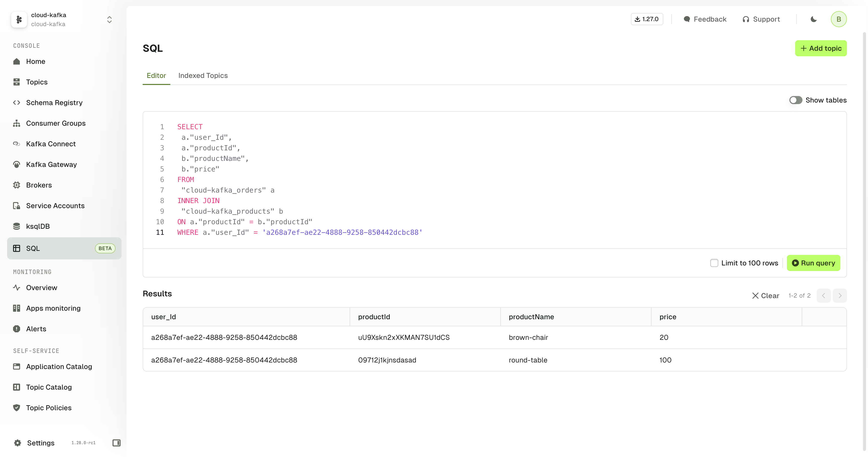Open ksqlDB page

click(x=64, y=226)
